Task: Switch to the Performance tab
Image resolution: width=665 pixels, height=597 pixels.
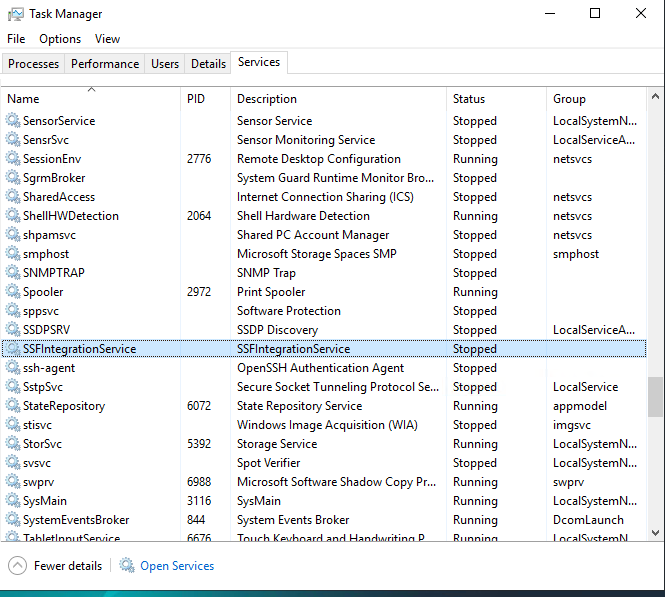Action: tap(105, 64)
